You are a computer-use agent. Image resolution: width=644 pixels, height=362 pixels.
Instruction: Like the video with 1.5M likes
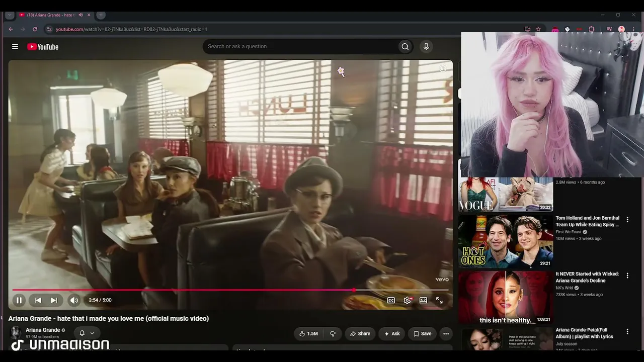[308, 333]
